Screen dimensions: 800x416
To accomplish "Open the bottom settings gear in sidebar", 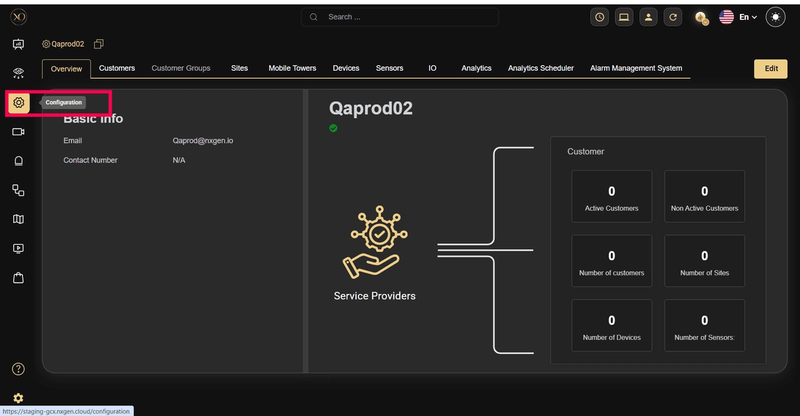I will (18, 398).
